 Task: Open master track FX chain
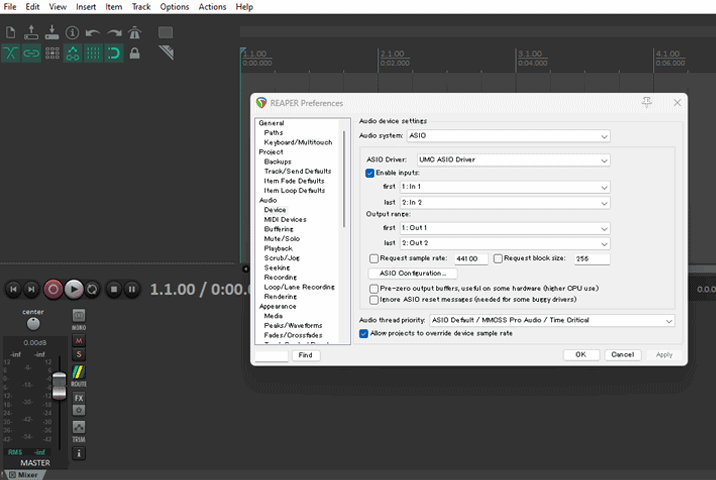pyautogui.click(x=79, y=398)
